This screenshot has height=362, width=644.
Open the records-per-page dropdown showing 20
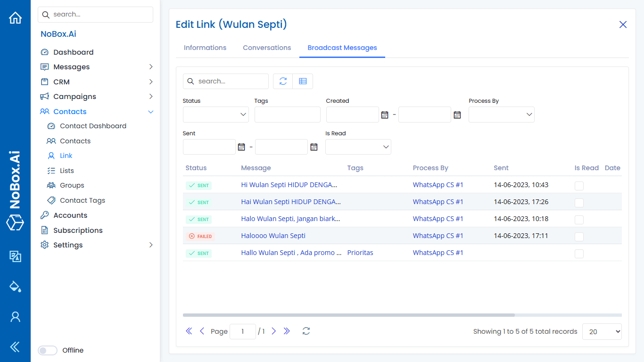click(602, 331)
